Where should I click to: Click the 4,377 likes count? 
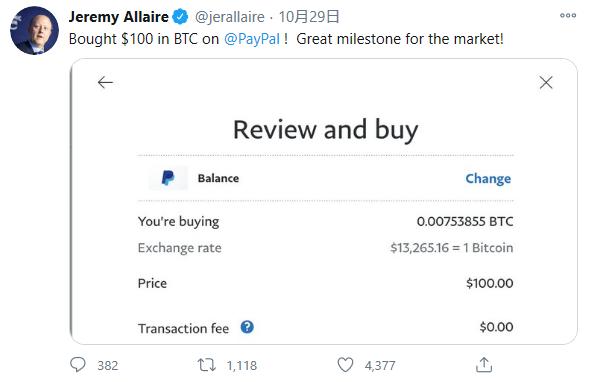[x=380, y=365]
